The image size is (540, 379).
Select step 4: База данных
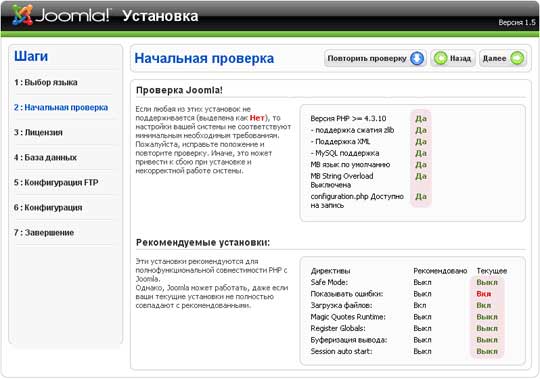coord(45,158)
